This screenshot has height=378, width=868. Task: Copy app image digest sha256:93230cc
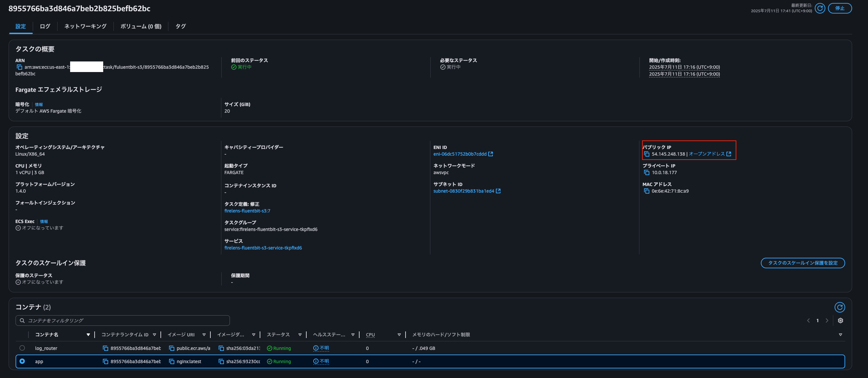[221, 361]
